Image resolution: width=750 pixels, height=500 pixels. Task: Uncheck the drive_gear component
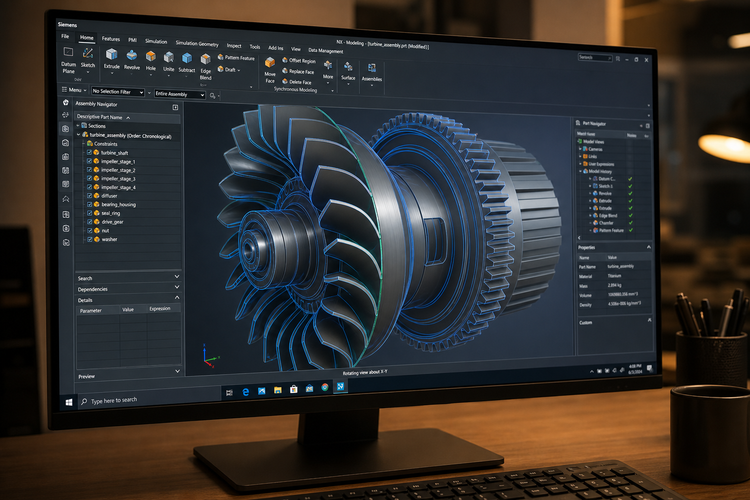(89, 222)
